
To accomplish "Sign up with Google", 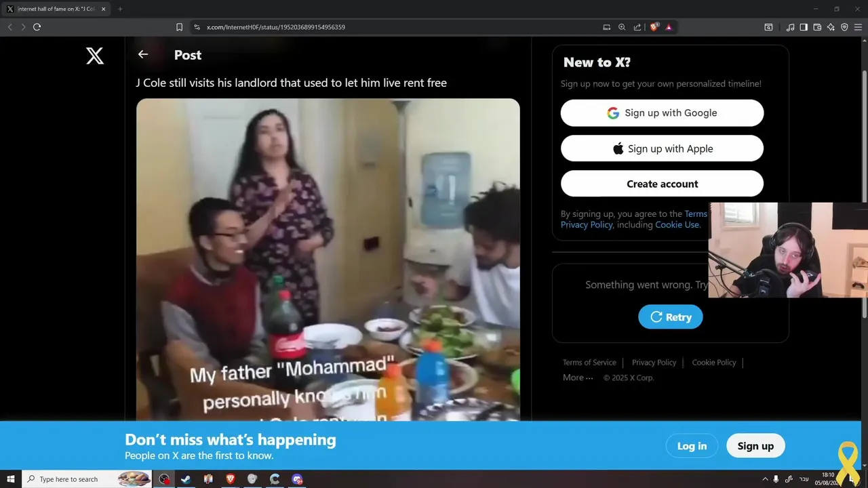I will [662, 113].
